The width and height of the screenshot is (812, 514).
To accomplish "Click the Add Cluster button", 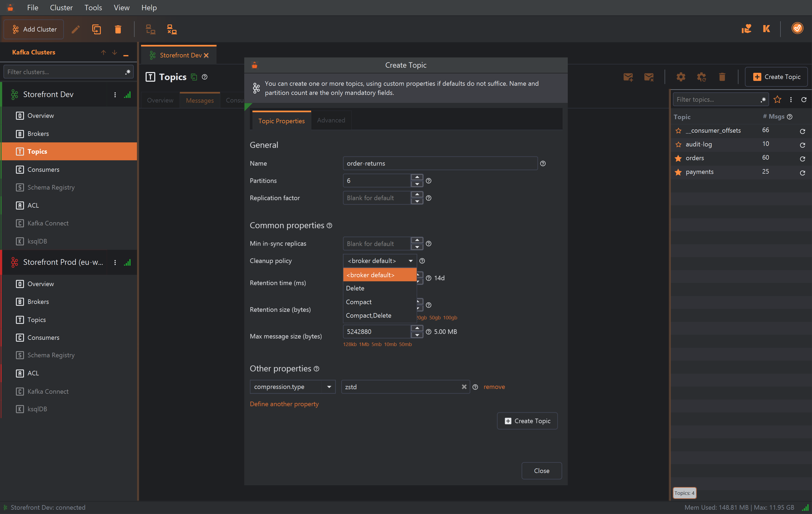I will (x=34, y=29).
